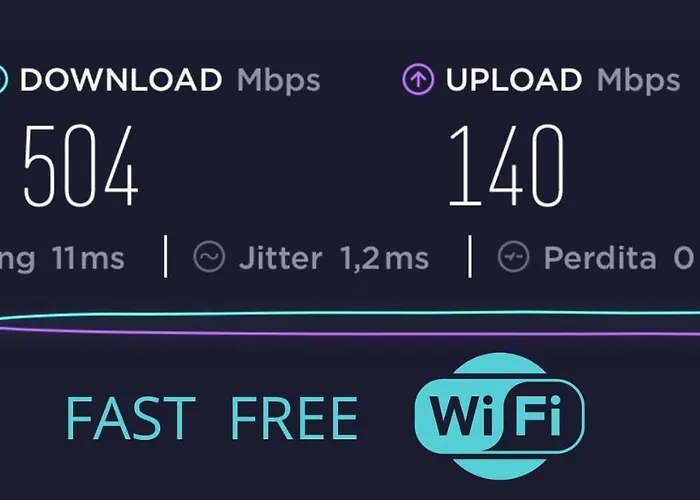Click the Jitter label text
This screenshot has height=500, width=700.
coord(280,258)
